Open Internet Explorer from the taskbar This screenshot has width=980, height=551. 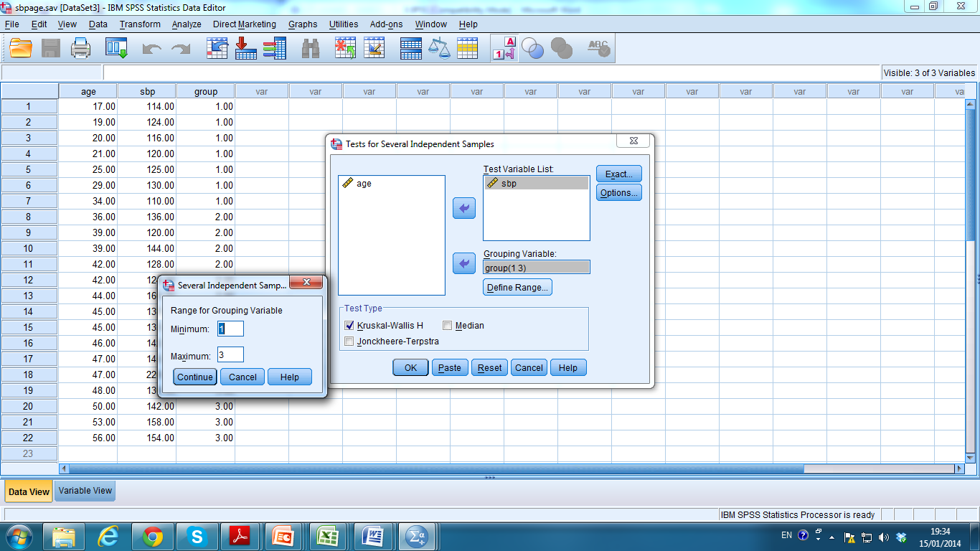[x=108, y=536]
